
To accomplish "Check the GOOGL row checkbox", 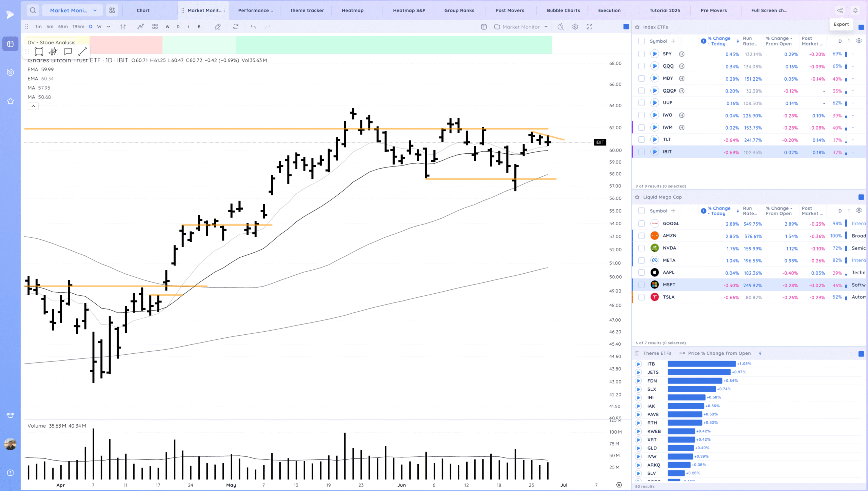I will pos(641,224).
